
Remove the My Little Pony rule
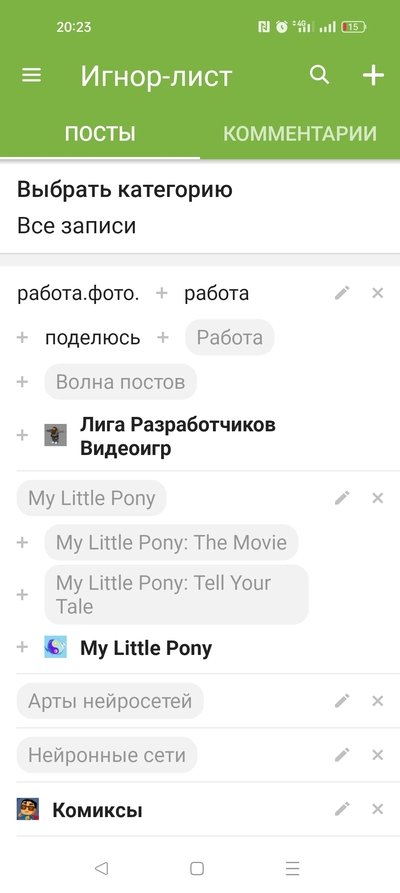tap(377, 498)
